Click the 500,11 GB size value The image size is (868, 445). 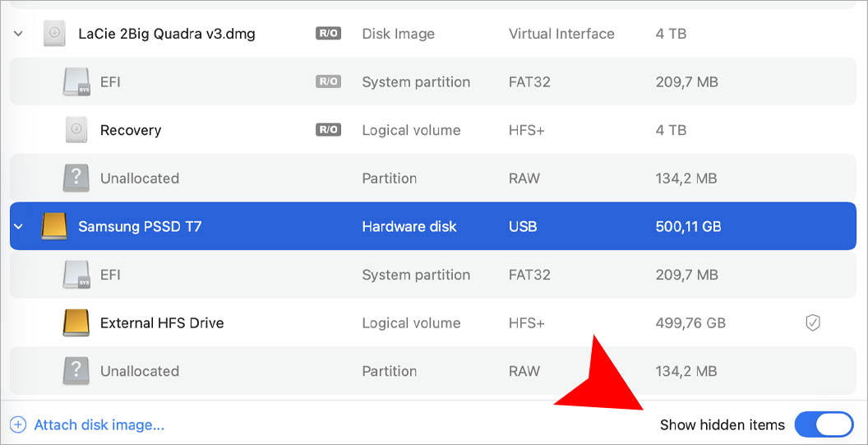[x=688, y=227]
